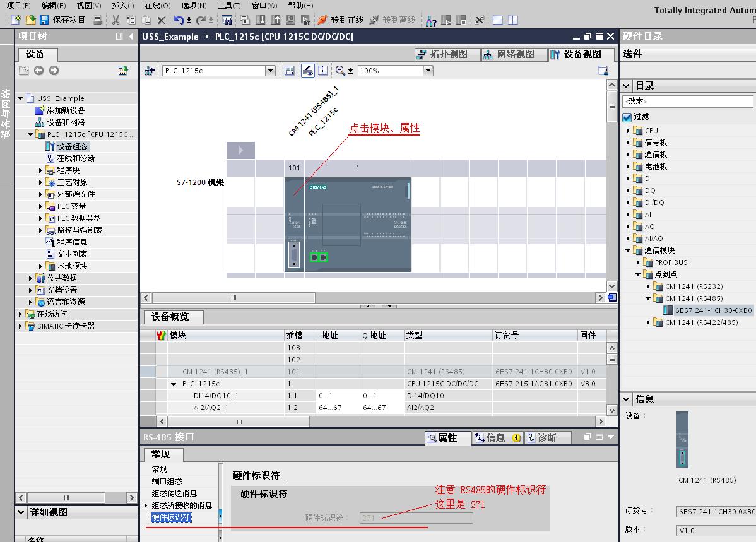Screen dimensions: 756x542
Task: Switch to the 诊断 inspector tab
Action: (547, 438)
